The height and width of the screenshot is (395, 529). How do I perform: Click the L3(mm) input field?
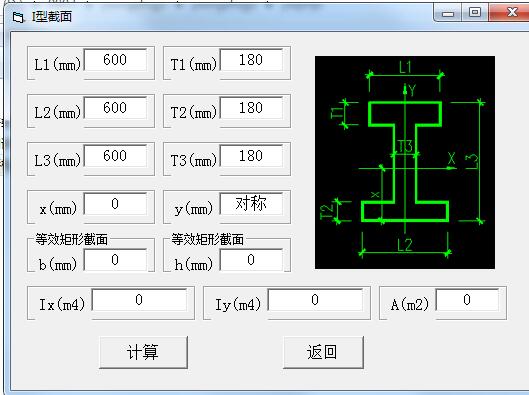click(115, 156)
